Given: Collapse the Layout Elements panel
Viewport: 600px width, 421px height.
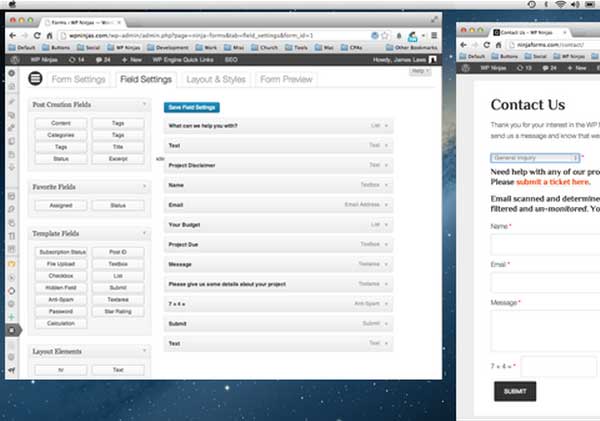Looking at the screenshot, I should click(144, 351).
